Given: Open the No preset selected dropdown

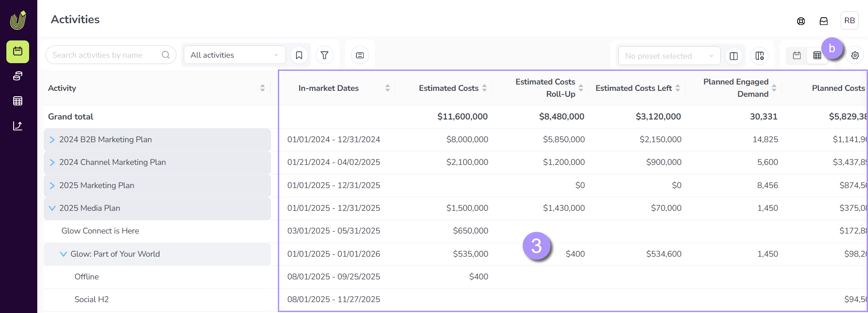Looking at the screenshot, I should click(669, 56).
